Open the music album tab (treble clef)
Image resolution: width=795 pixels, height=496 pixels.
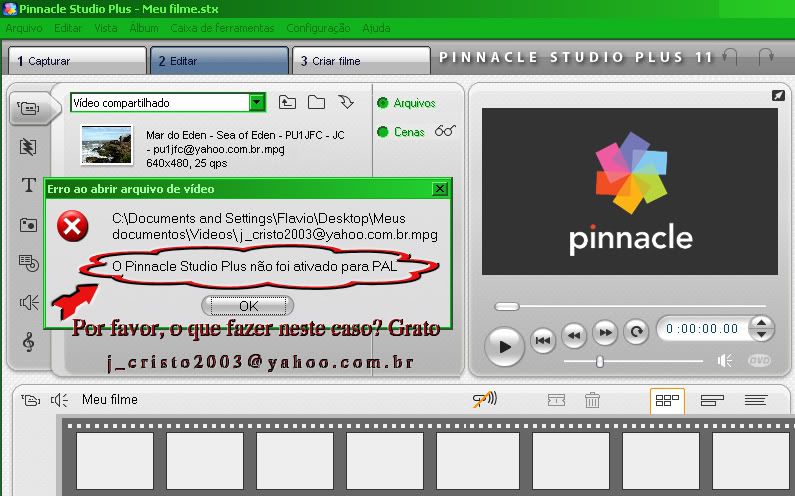[28, 342]
